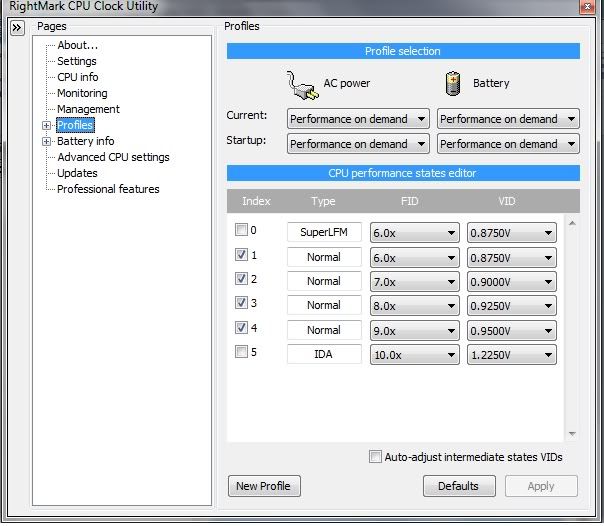
Task: Open VID dropdown for index 1 state
Action: (512, 258)
